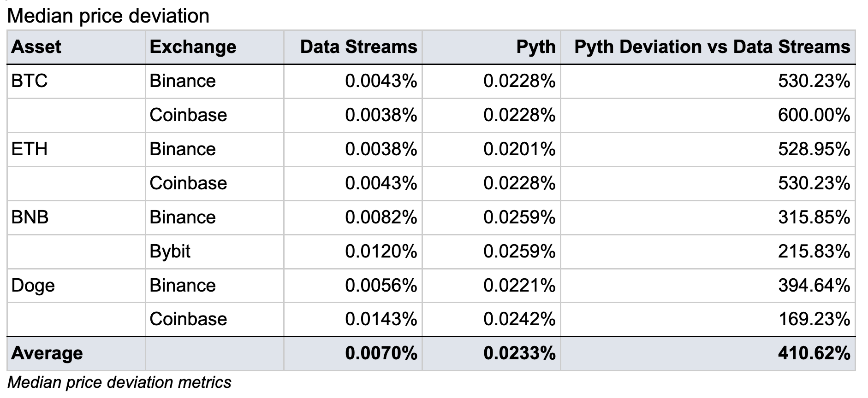Click the Pyth column header
The width and height of the screenshot is (868, 398).
point(535,47)
